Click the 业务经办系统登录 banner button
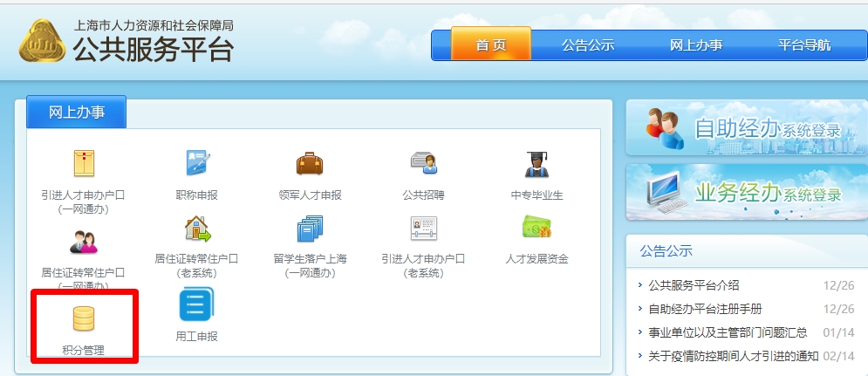This screenshot has width=868, height=376. pyautogui.click(x=747, y=192)
